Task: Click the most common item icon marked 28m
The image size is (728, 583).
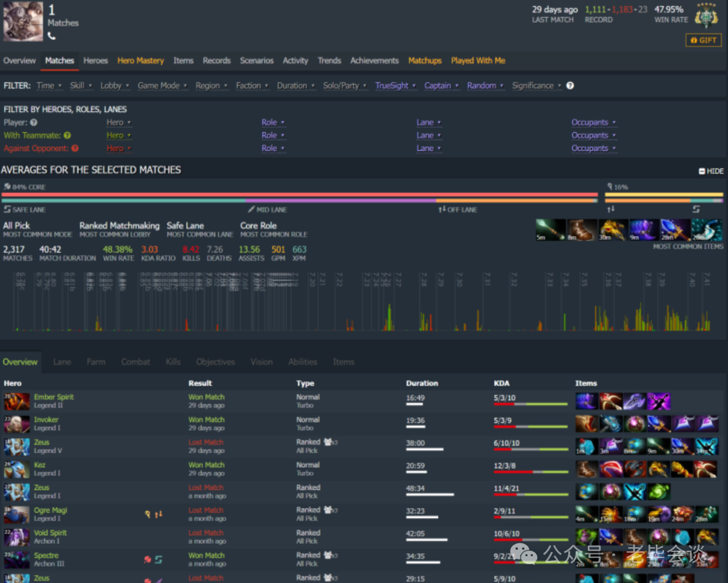Action: tap(675, 230)
